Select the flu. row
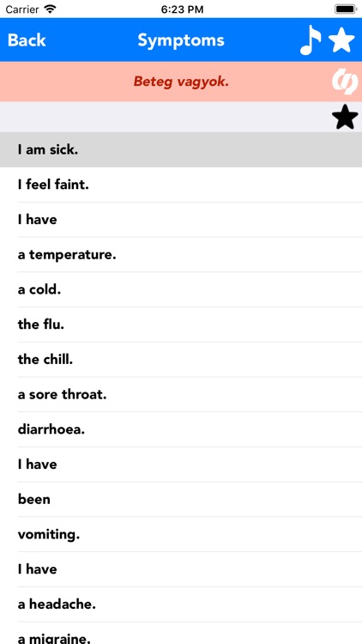 [x=181, y=325]
